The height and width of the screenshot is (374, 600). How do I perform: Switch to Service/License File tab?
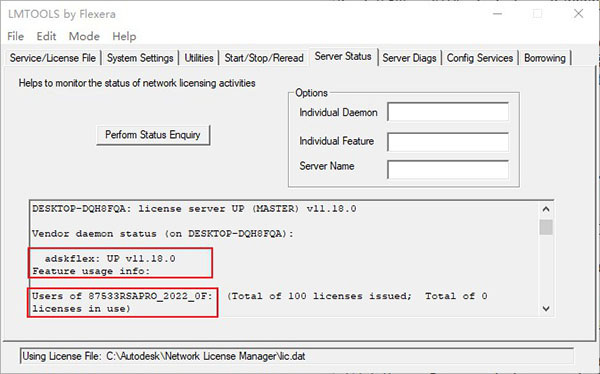pyautogui.click(x=53, y=58)
